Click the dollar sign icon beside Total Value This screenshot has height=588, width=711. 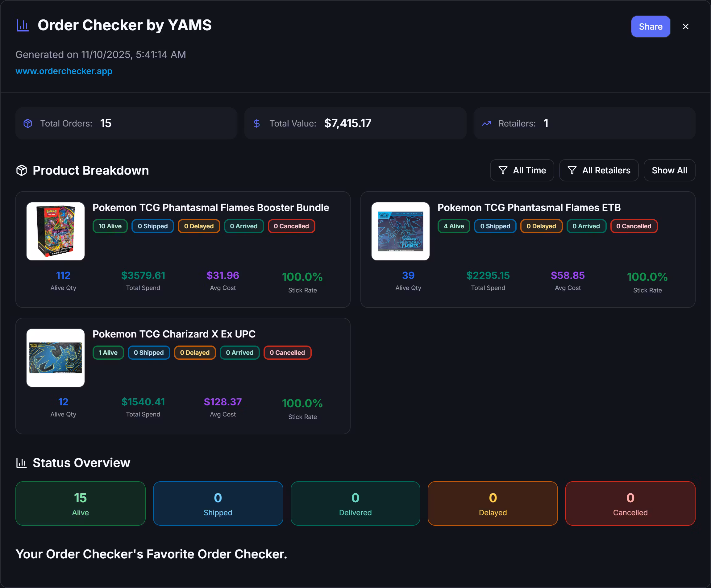[x=257, y=124]
